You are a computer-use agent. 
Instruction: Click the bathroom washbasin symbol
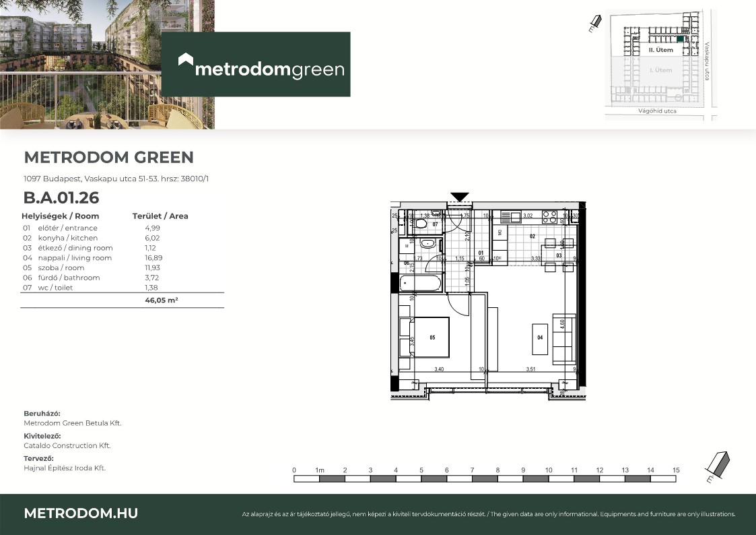point(425,244)
